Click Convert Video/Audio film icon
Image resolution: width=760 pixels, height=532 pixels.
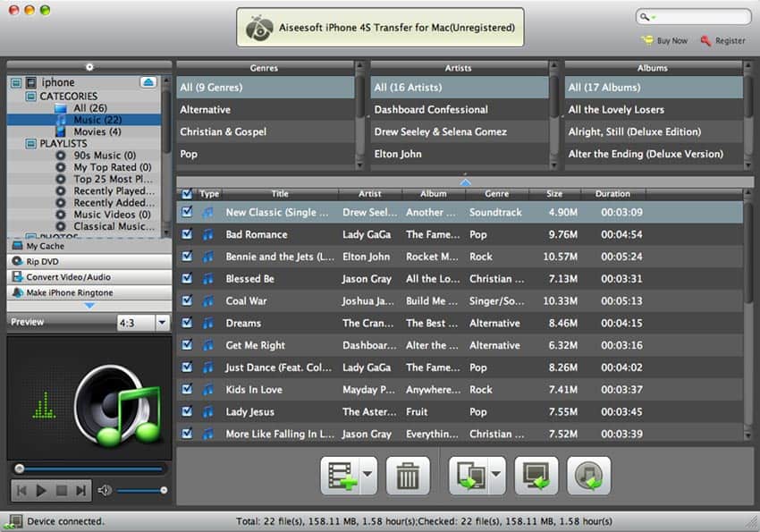coord(18,276)
